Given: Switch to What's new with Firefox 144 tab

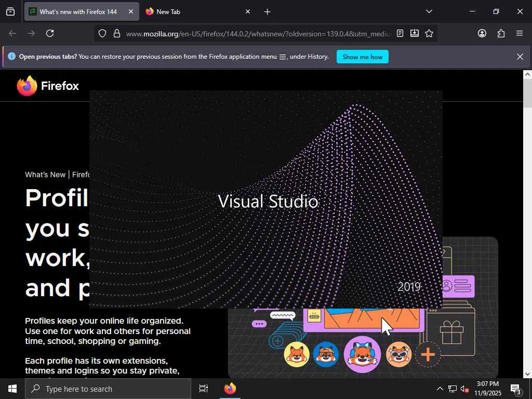Looking at the screenshot, I should pyautogui.click(x=82, y=11).
